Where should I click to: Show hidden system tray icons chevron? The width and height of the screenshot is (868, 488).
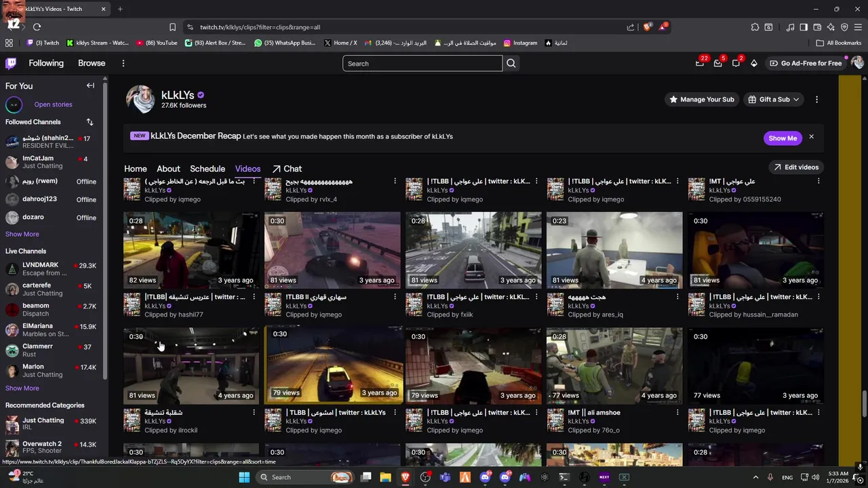tap(755, 477)
